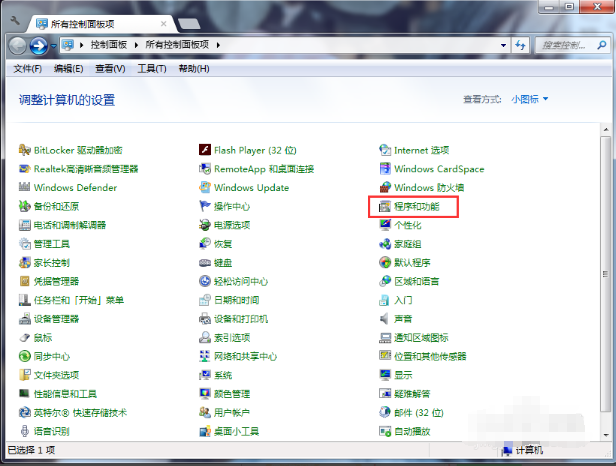Expand the arrow after 所有控制面板项 breadcrumb

[x=218, y=45]
